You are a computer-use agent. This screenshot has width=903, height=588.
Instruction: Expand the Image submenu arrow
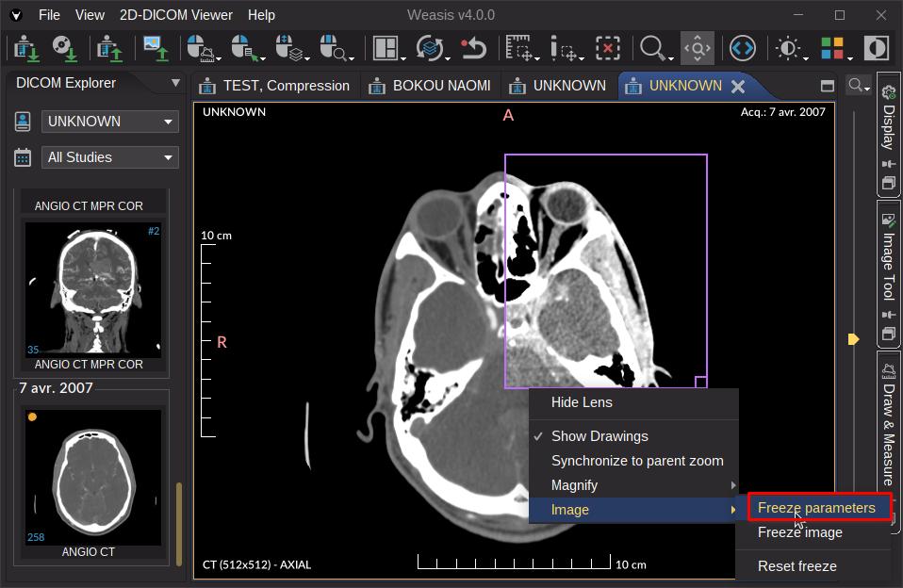[733, 510]
